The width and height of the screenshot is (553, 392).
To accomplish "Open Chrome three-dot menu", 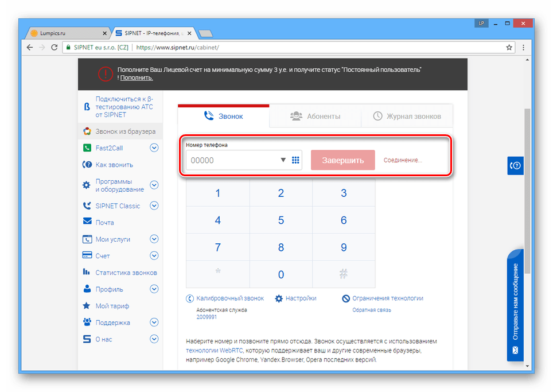I will click(523, 47).
